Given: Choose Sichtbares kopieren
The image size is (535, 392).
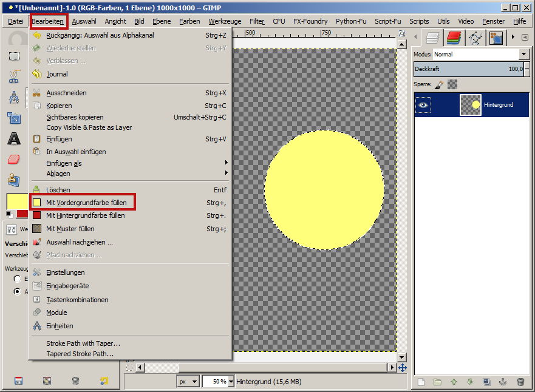Looking at the screenshot, I should point(129,117).
